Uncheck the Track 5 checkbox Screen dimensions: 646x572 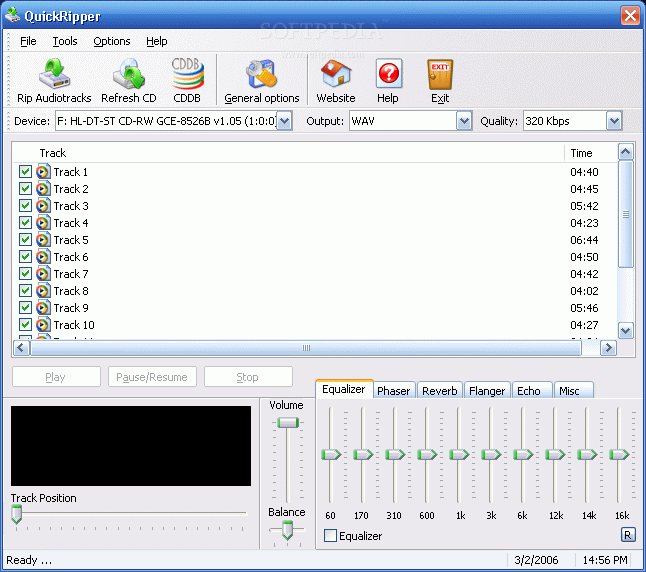[25, 239]
